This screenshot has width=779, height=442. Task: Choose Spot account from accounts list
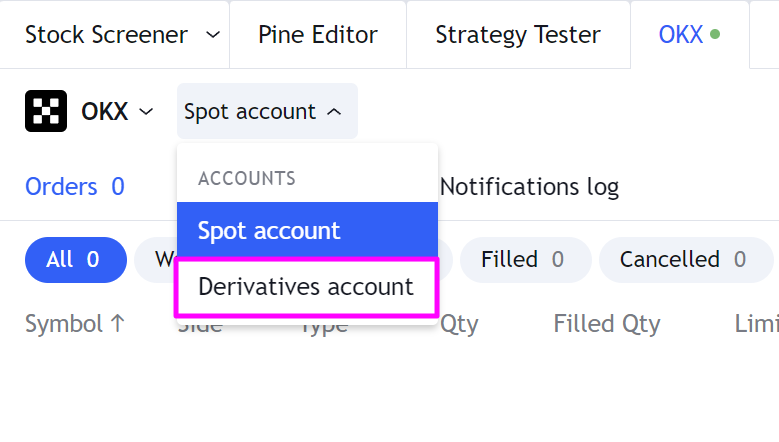coord(307,231)
